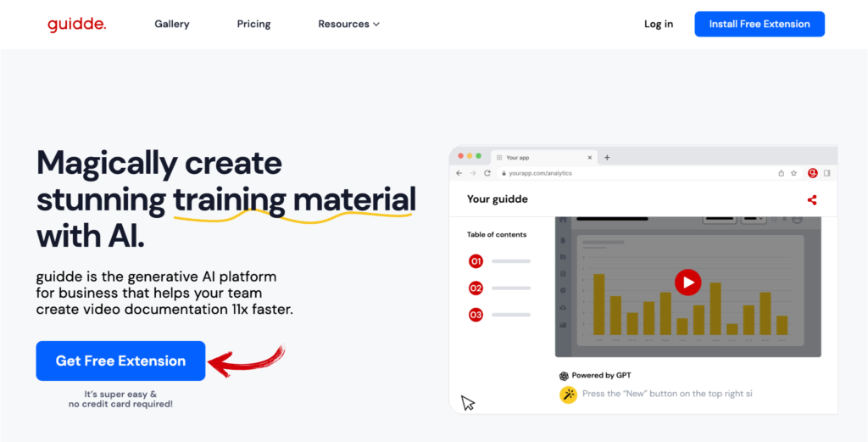
Task: Select step 03 in table of contents
Action: pyautogui.click(x=476, y=315)
